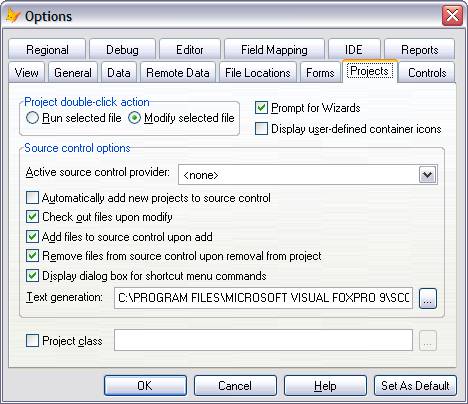Enable Automatically add new projects to source control
The image size is (468, 404).
(32, 198)
